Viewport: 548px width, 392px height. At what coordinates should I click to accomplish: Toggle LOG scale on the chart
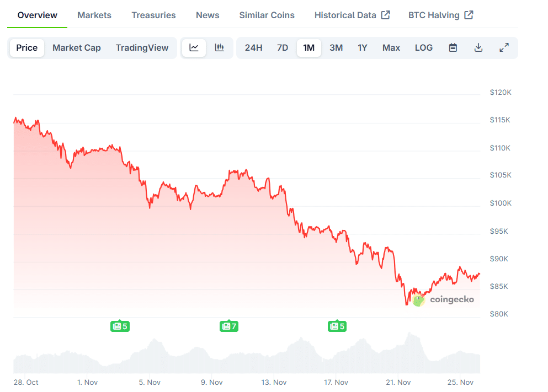pos(423,48)
